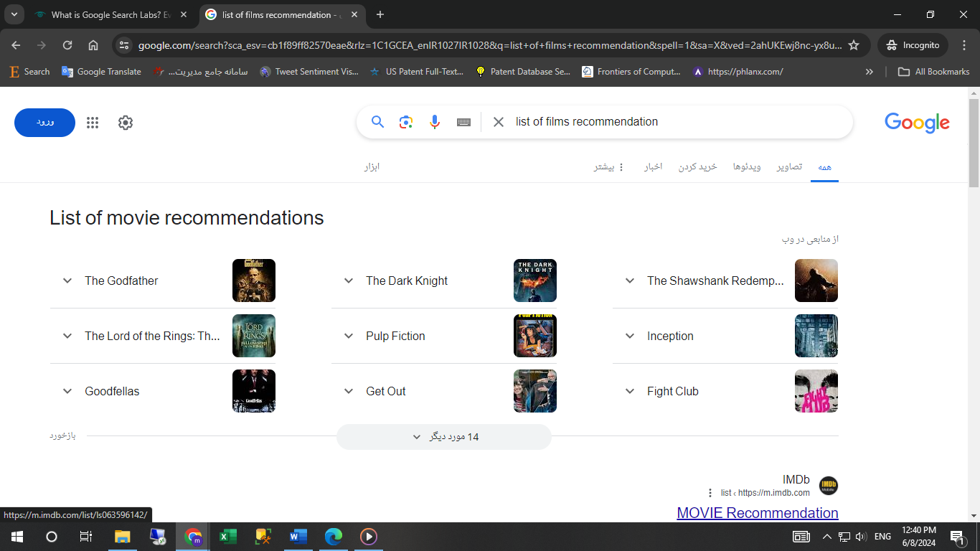The height and width of the screenshot is (551, 980).
Task: Click the Incognito profile button
Action: coord(913,45)
